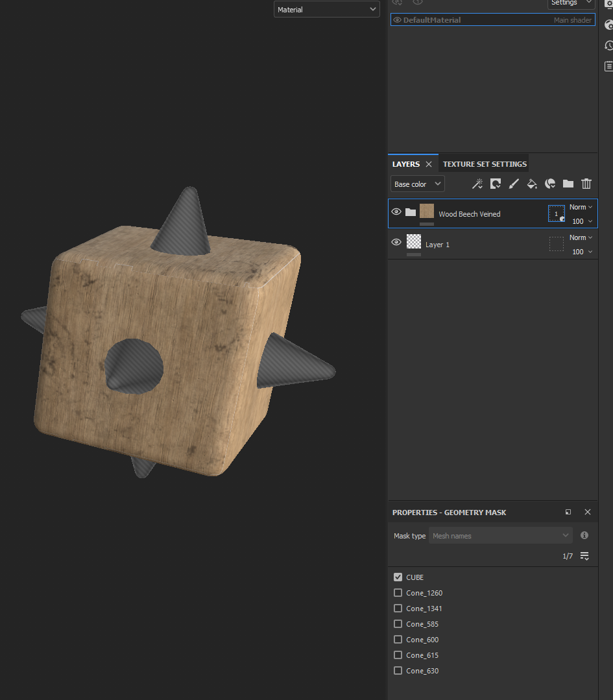Add a fill layer using bucket icon

(x=532, y=184)
